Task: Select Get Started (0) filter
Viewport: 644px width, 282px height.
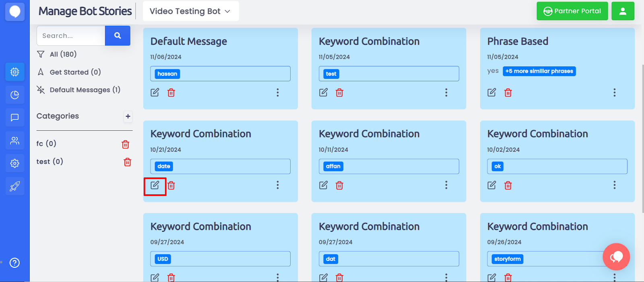Action: pos(75,72)
